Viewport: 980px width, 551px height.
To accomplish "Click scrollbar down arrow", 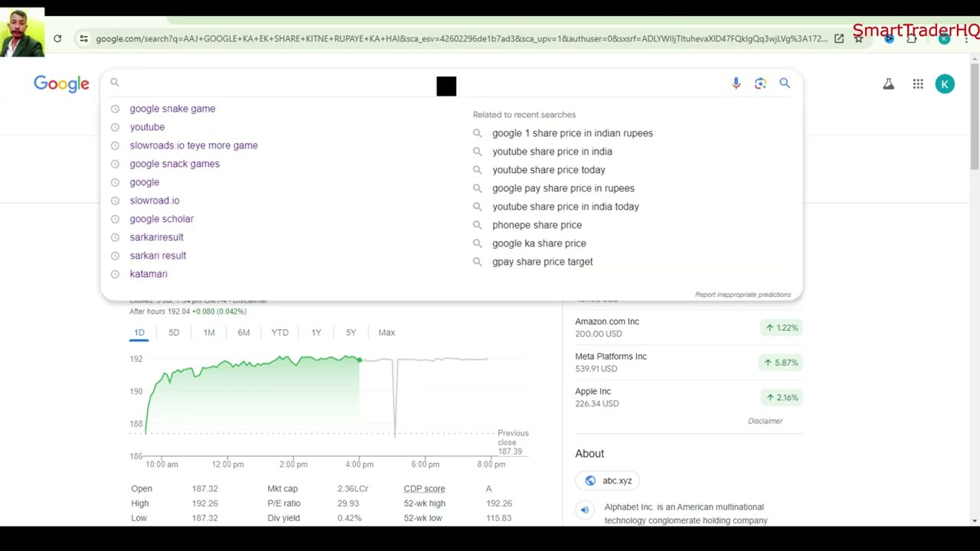I will pyautogui.click(x=975, y=521).
